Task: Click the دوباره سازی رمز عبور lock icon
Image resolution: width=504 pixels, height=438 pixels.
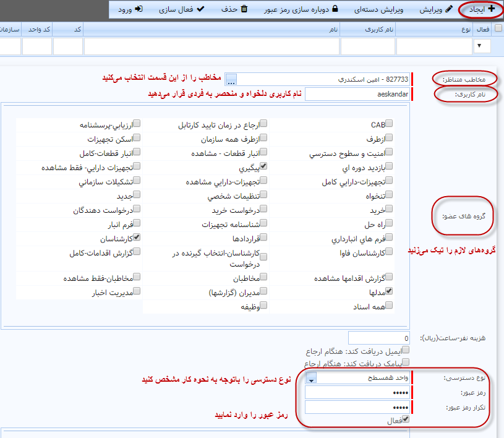Action: [335, 9]
